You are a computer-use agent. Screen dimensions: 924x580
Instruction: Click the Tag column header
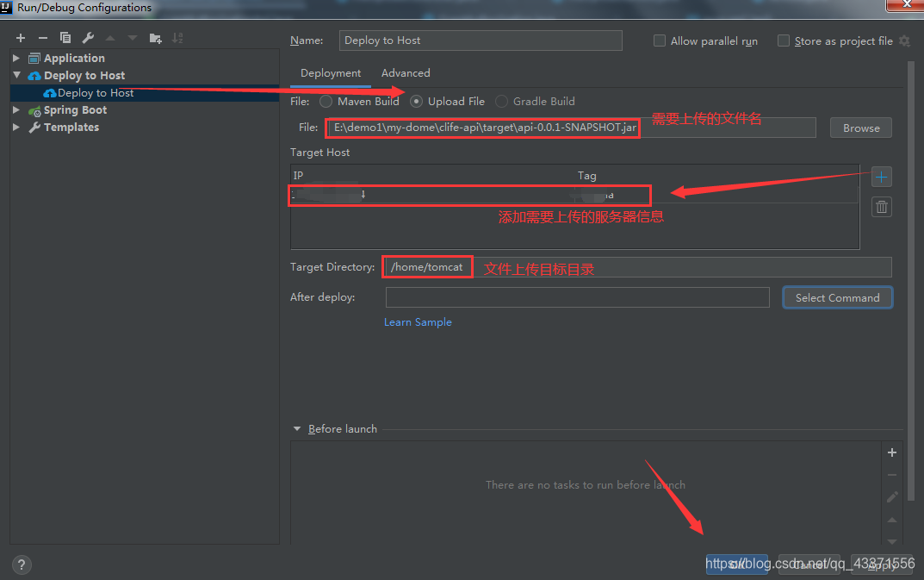[x=587, y=176]
